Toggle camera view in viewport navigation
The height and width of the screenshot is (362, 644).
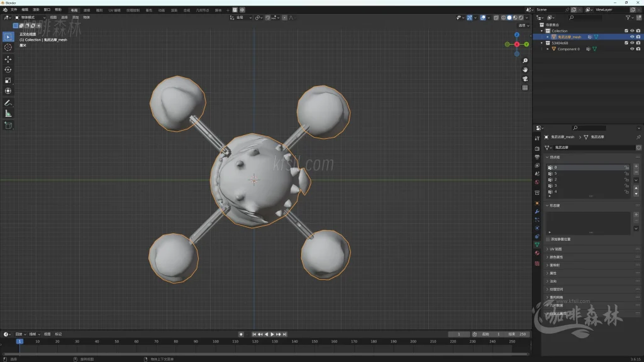525,79
